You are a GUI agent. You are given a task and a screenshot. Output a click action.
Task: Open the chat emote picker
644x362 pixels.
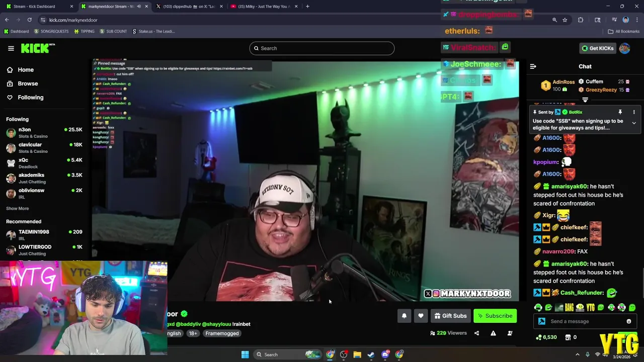click(x=628, y=321)
